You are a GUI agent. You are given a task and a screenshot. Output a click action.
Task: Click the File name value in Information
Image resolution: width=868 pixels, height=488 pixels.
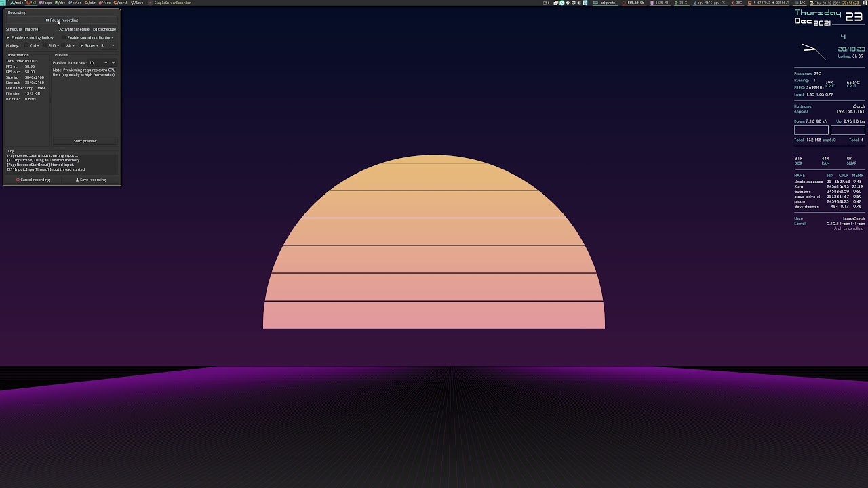(35, 88)
